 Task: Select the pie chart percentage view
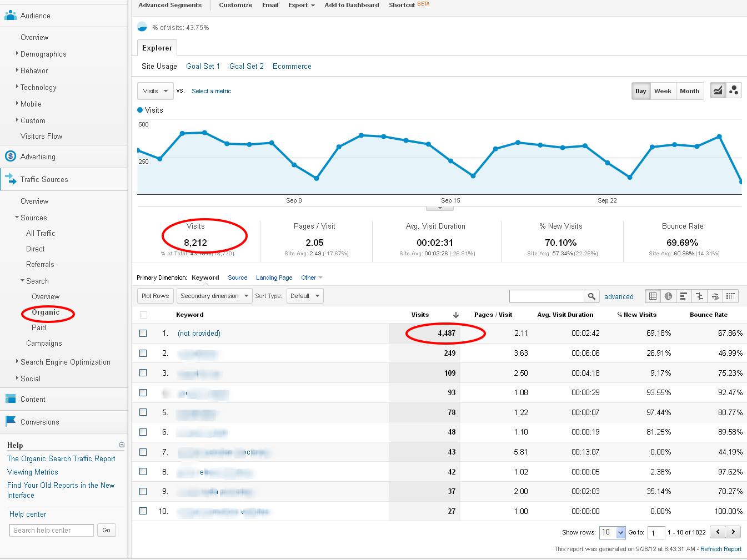pos(669,296)
